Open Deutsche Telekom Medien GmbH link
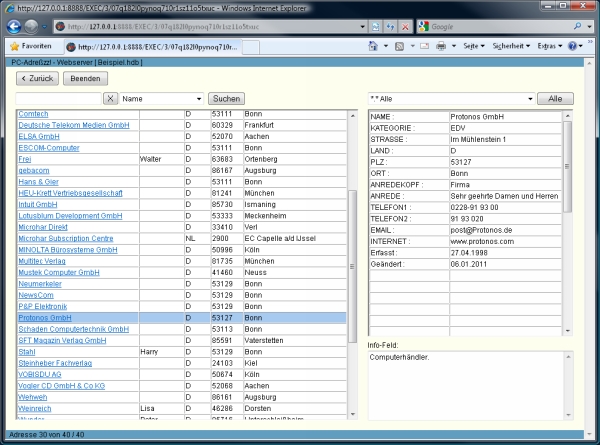 pyautogui.click(x=74, y=125)
